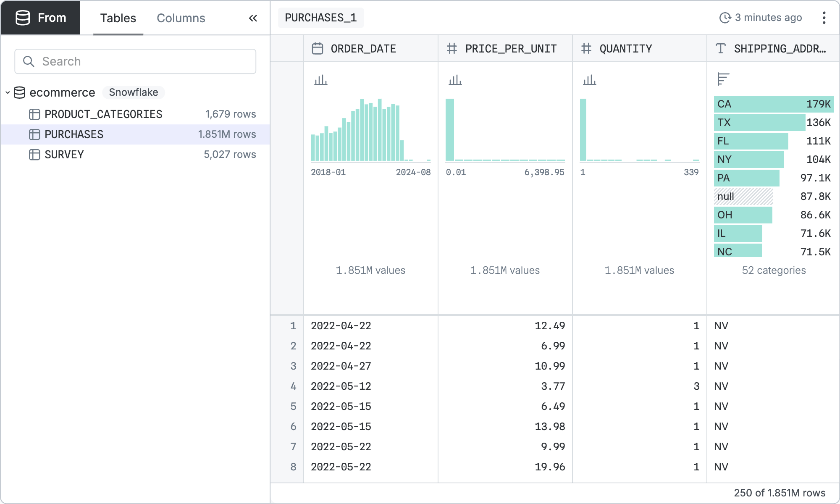Click the histogram icon under QUANTITY
This screenshot has height=504, width=840.
(589, 80)
